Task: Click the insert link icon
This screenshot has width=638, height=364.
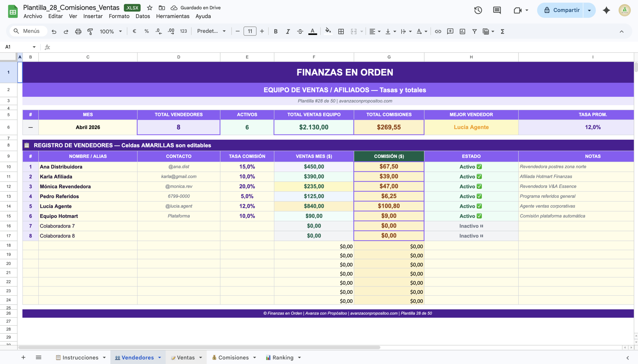Action: [x=438, y=31]
